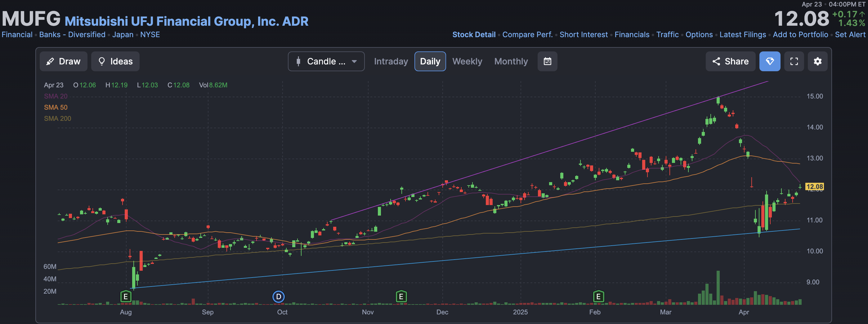Open the Financials page
Screen dimensions: 868x324
[632, 35]
